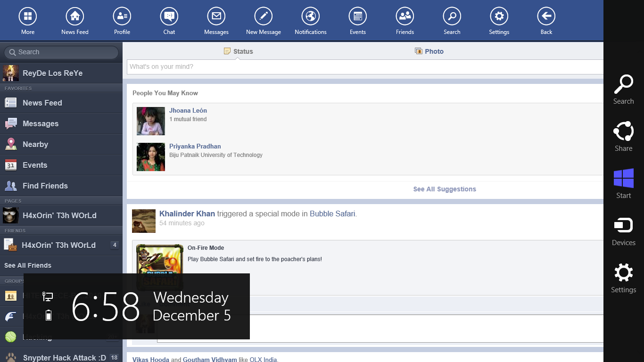
Task: Click the '1 mutual friend' text
Action: (188, 119)
